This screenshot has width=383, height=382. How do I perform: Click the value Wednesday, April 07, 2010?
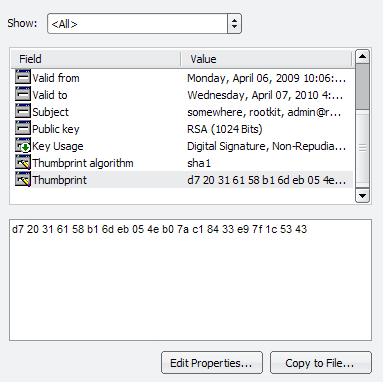[x=265, y=95]
